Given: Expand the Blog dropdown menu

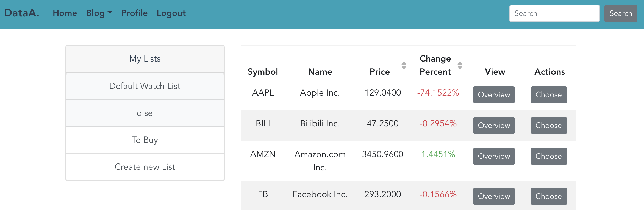Looking at the screenshot, I should pos(99,13).
